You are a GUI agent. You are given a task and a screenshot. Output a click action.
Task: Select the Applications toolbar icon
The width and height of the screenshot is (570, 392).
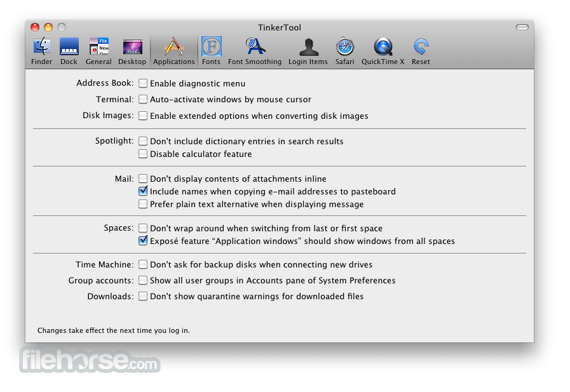(x=173, y=51)
